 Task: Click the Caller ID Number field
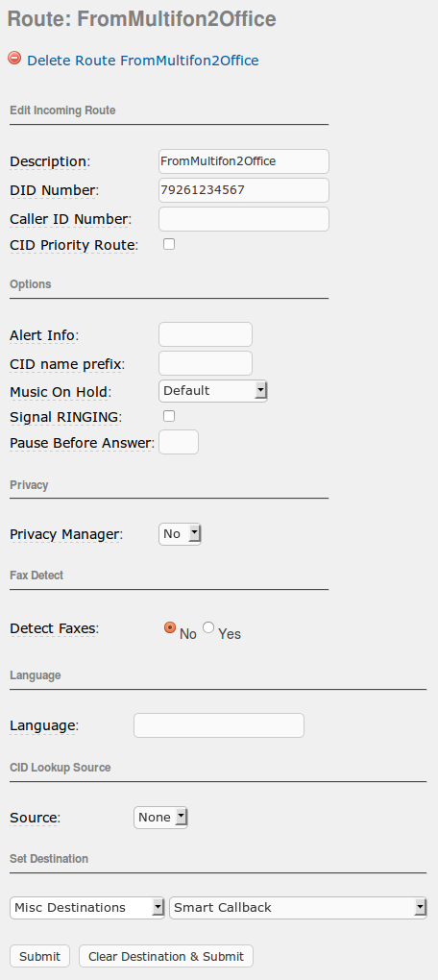click(x=244, y=219)
